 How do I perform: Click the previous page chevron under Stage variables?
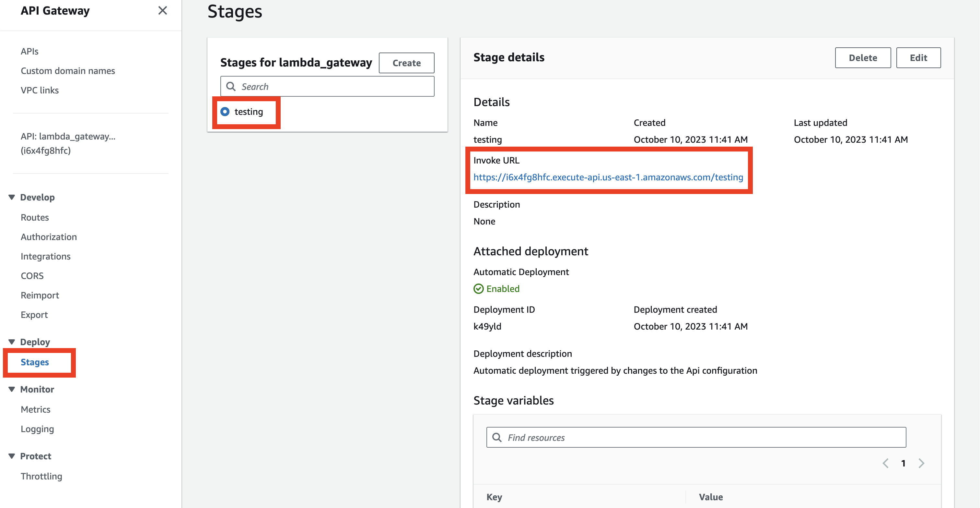coord(886,463)
